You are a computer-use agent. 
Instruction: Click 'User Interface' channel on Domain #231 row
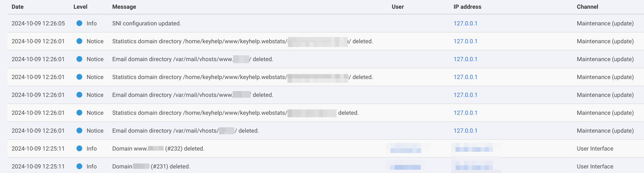coord(595,166)
